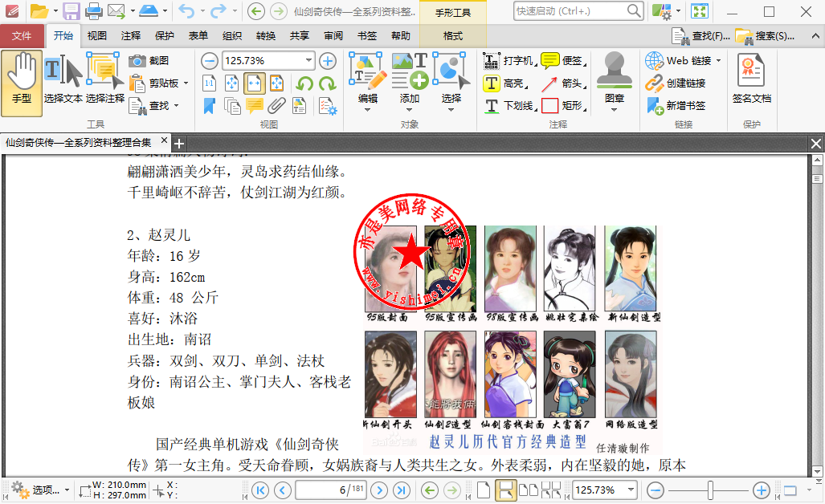The image size is (825, 504).
Task: Click the zoom slider handle in the status bar
Action: click(x=710, y=490)
